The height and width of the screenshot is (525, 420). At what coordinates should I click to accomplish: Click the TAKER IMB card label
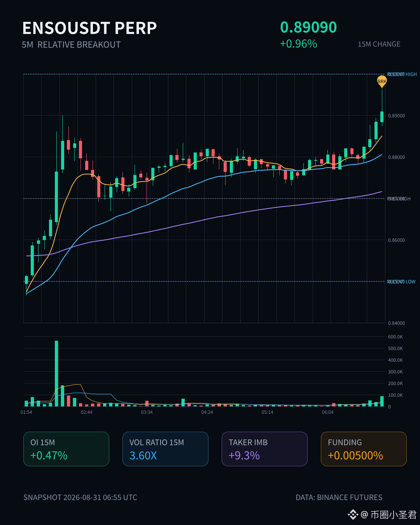[248, 443]
